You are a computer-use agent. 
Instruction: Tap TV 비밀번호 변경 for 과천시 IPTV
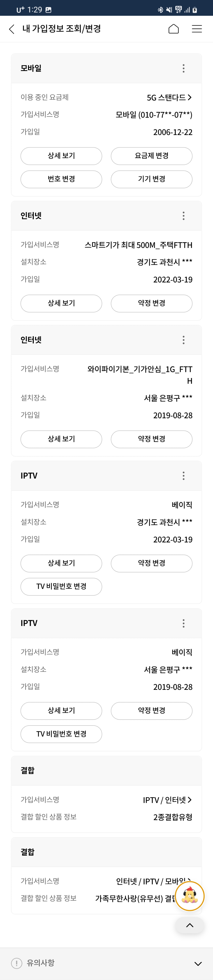click(61, 586)
